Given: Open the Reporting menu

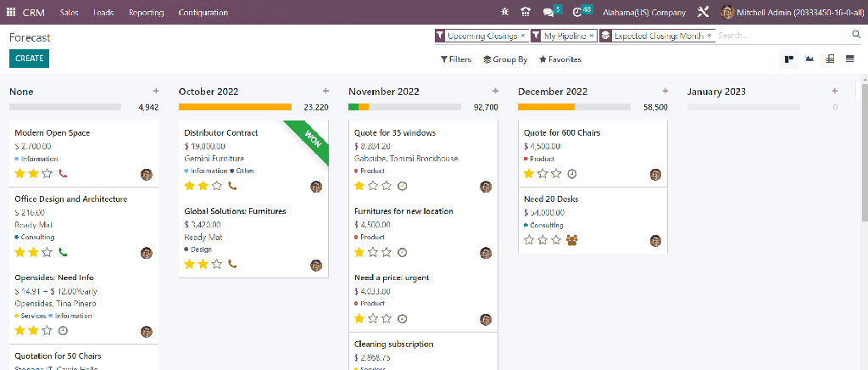Looking at the screenshot, I should pos(146,12).
